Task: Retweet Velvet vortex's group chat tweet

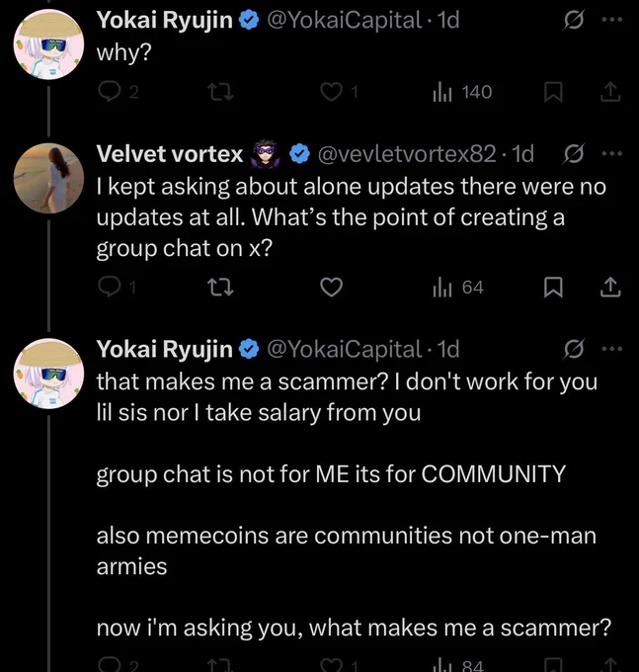Action: 220,288
